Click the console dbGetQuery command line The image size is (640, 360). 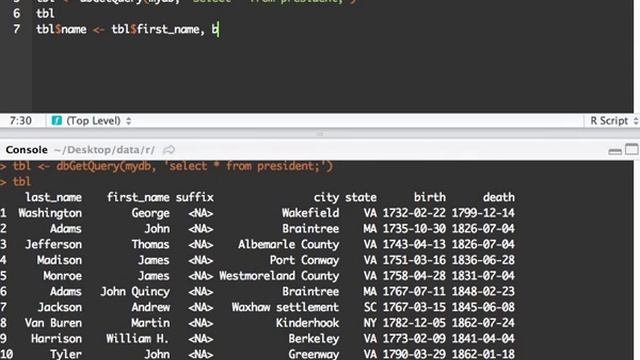[x=167, y=167]
